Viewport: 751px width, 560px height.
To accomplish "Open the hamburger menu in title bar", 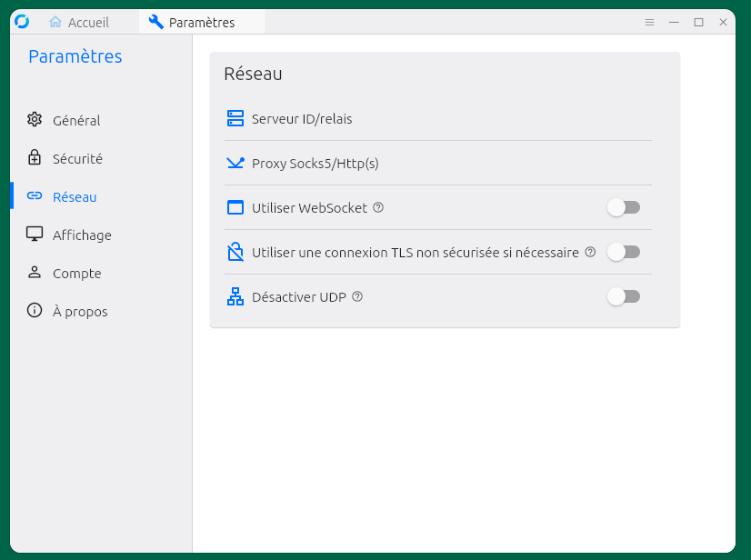I will (x=649, y=22).
